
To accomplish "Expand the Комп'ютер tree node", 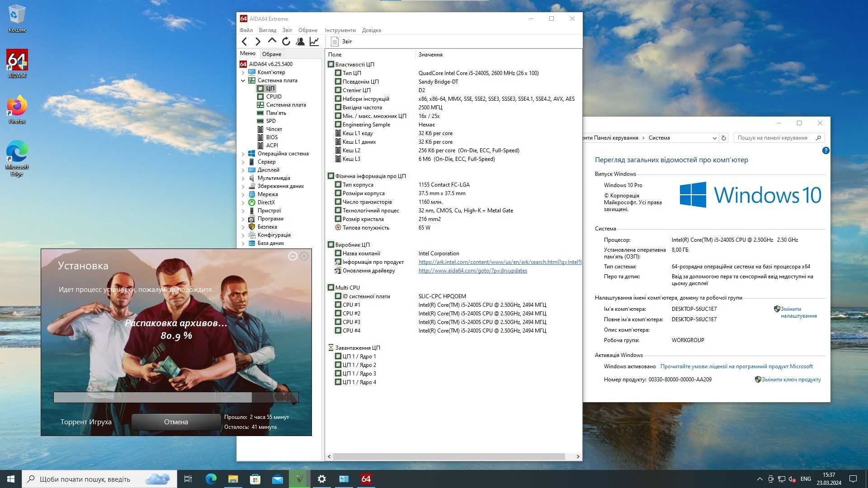I will point(243,72).
